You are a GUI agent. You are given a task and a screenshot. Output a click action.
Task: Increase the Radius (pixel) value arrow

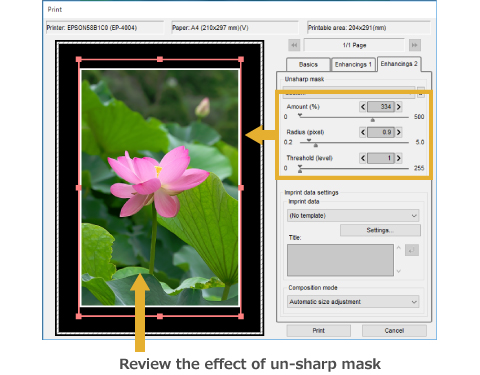[399, 132]
